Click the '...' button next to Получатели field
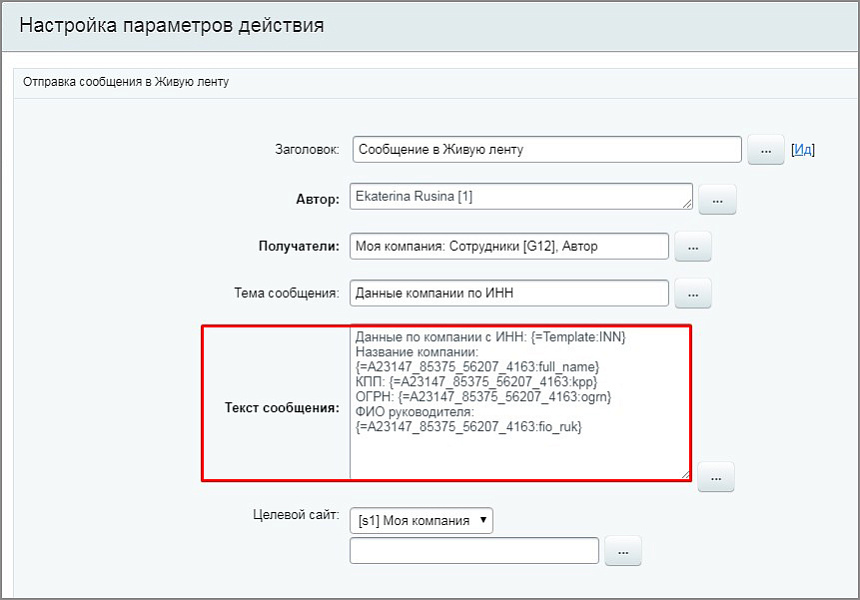This screenshot has height=600, width=860. 694,246
